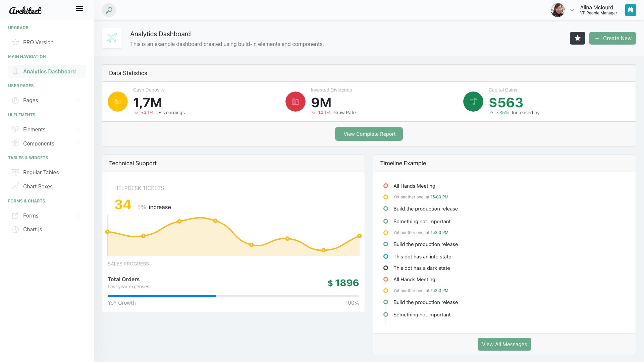The height and width of the screenshot is (362, 644).
Task: Toggle the info state timeline dot
Action: 385,256
